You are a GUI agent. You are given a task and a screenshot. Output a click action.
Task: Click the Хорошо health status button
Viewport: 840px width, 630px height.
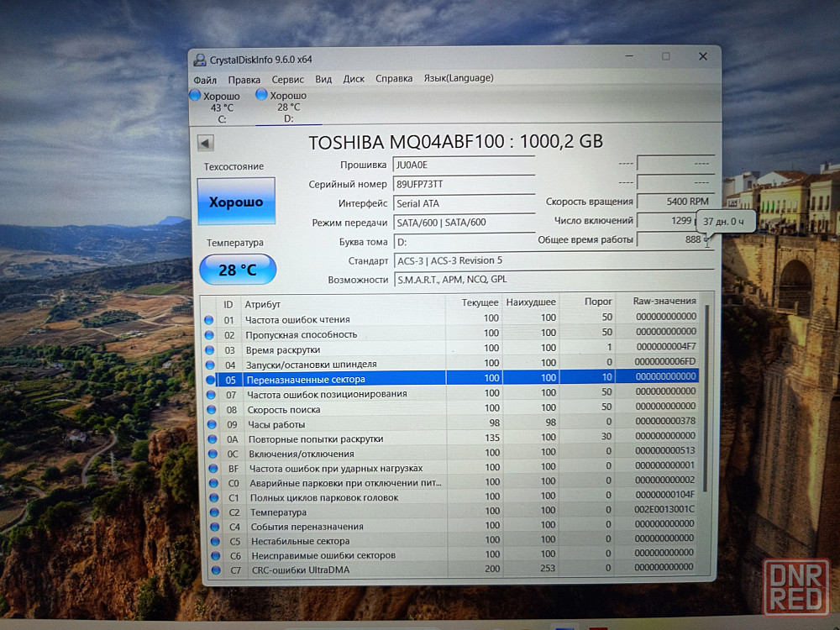236,202
